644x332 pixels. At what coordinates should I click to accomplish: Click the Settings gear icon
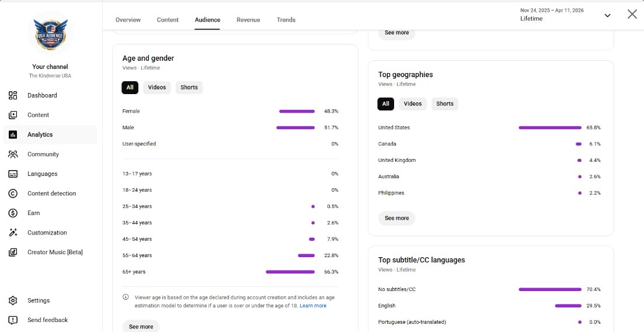pos(13,300)
